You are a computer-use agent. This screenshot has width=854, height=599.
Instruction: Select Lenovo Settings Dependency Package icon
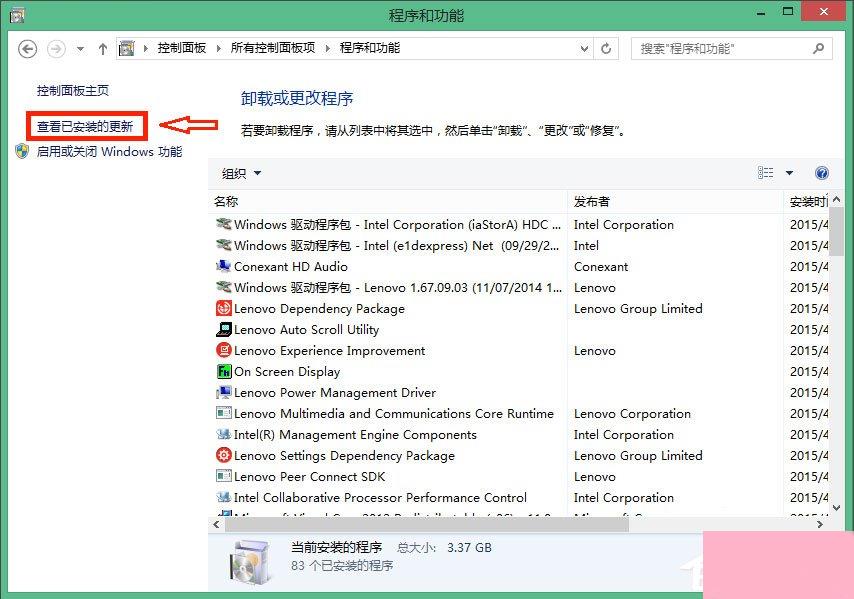(x=223, y=455)
